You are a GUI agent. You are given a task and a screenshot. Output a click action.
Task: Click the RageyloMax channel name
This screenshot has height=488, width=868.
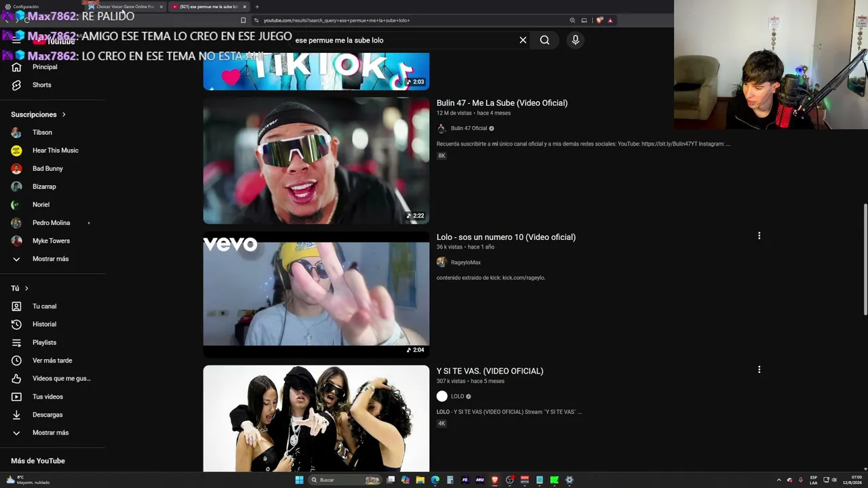click(x=466, y=262)
